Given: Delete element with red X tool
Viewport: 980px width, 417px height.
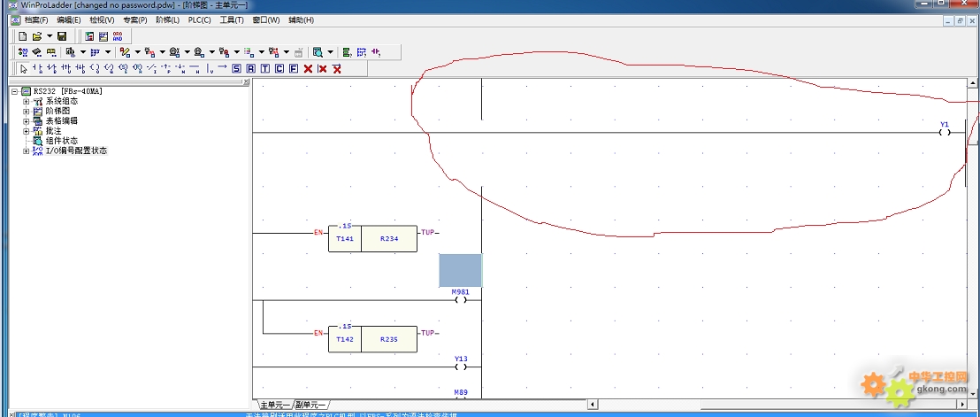Looking at the screenshot, I should tap(308, 69).
